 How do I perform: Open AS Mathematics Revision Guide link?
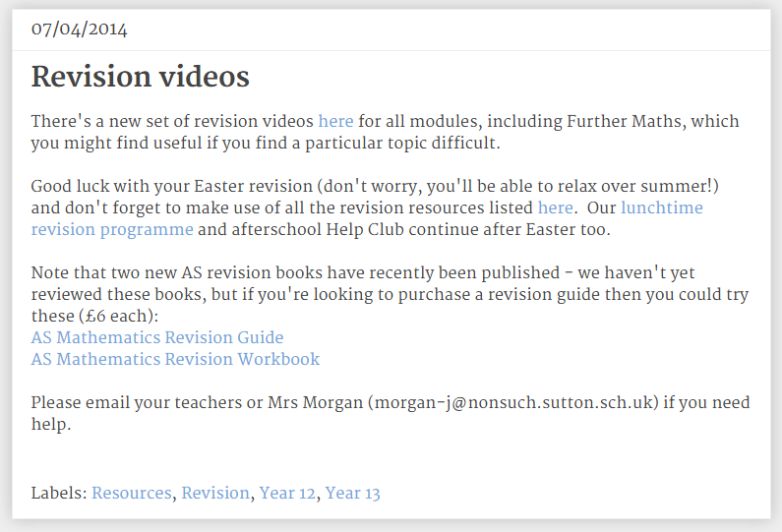point(157,337)
